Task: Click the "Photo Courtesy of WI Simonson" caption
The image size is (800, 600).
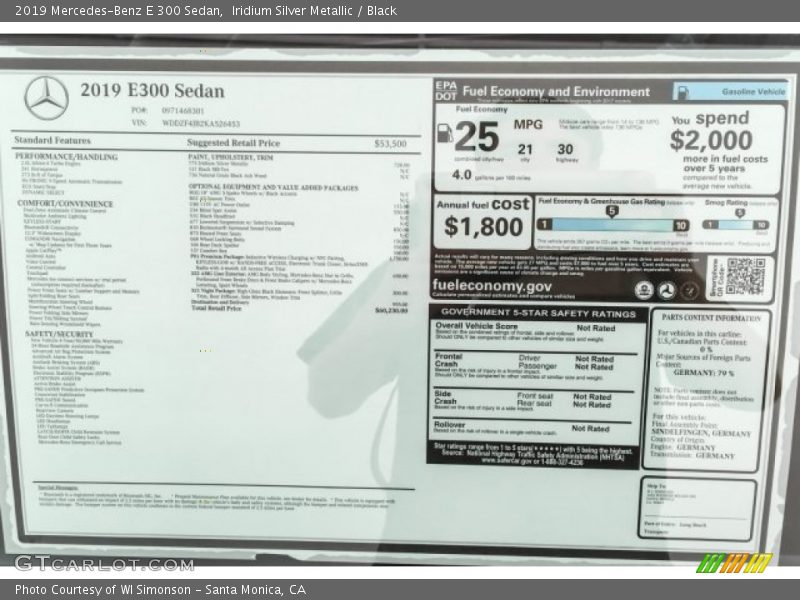Action: tap(103, 590)
